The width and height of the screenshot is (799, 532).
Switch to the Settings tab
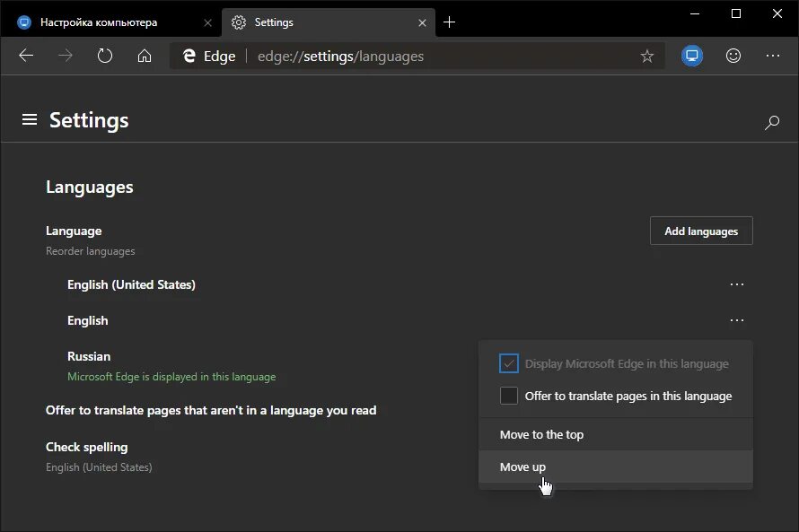[329, 22]
